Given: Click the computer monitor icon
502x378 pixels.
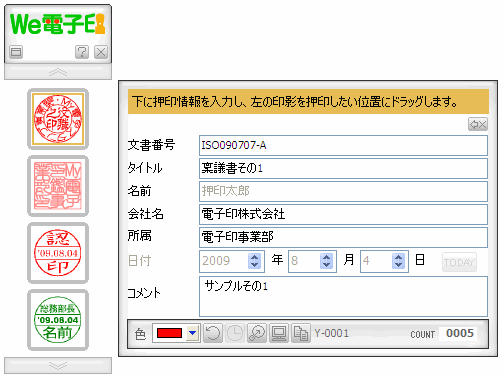Looking at the screenshot, I should point(279,333).
